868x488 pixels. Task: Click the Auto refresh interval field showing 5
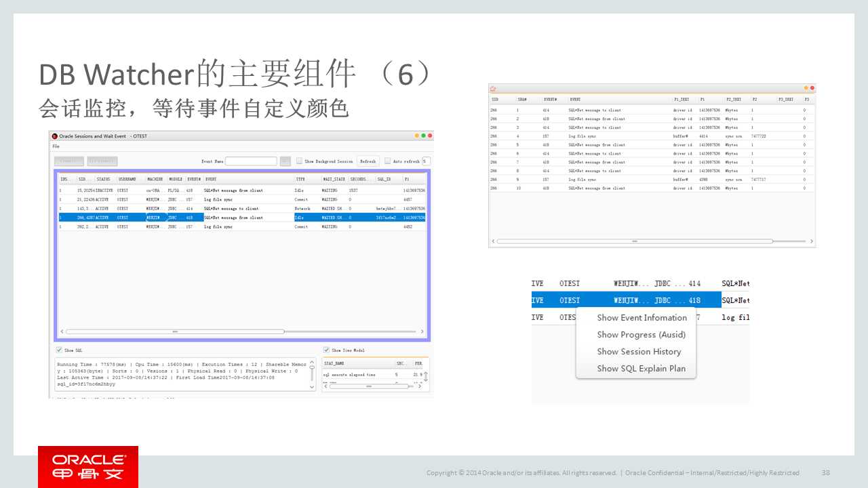coord(426,161)
